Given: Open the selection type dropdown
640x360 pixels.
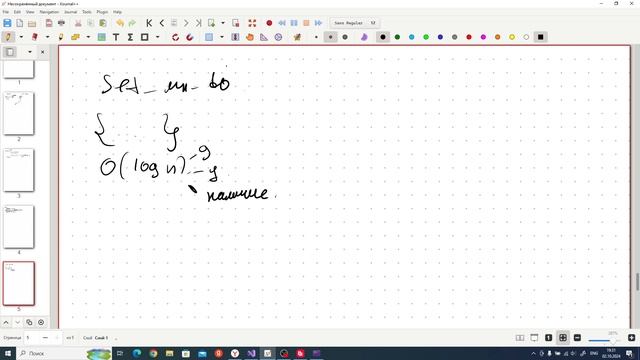Looking at the screenshot, I should point(222,37).
